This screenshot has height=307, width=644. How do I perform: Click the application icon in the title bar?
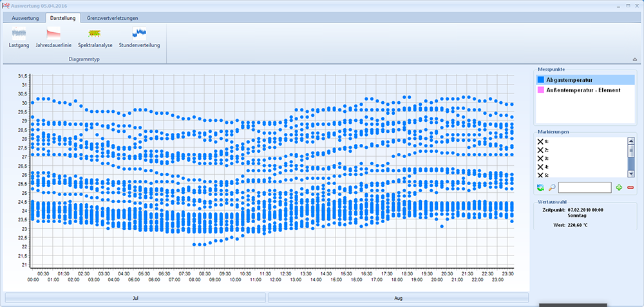(x=5, y=6)
